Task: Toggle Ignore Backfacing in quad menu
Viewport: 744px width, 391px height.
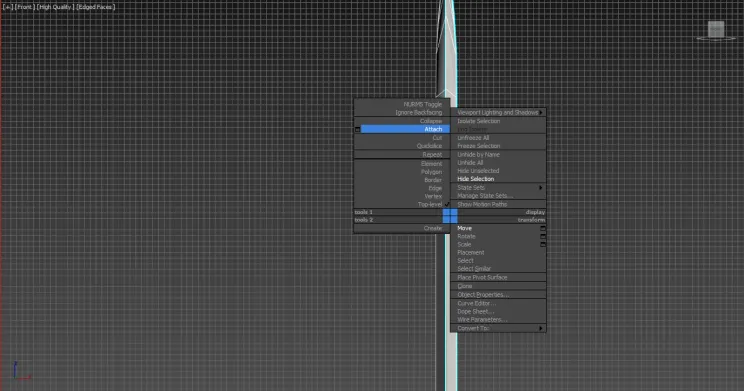Action: point(418,112)
